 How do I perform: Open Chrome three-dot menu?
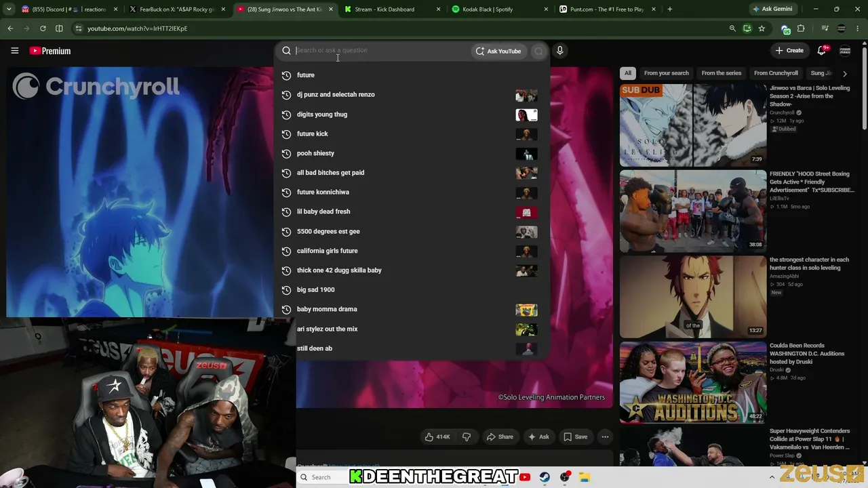(x=858, y=28)
